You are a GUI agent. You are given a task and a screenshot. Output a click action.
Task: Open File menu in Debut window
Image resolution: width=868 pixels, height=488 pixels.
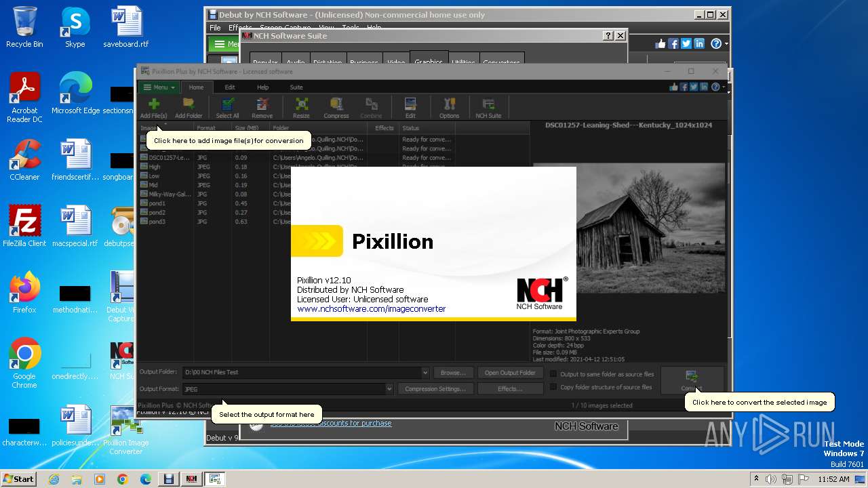point(215,28)
